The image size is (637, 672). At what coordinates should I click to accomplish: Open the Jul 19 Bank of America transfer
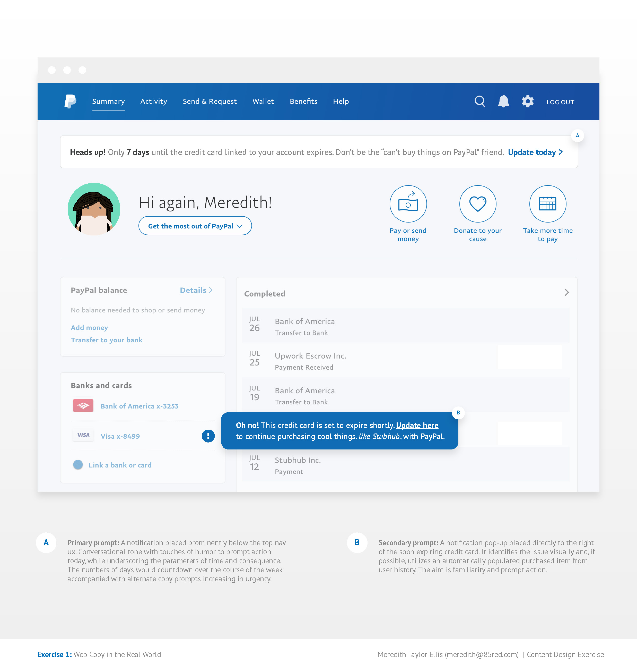tap(406, 395)
